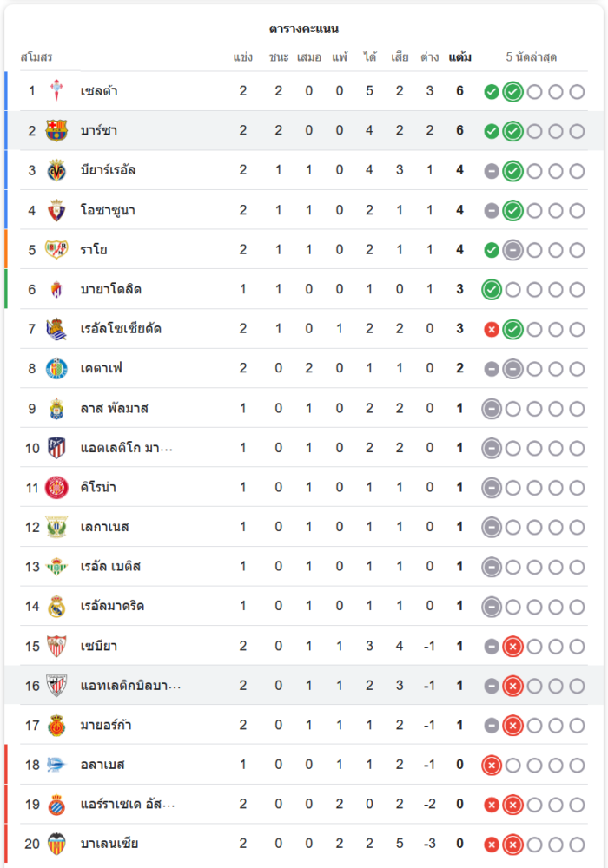
Task: Click the Barcelona club crest
Action: 56,131
